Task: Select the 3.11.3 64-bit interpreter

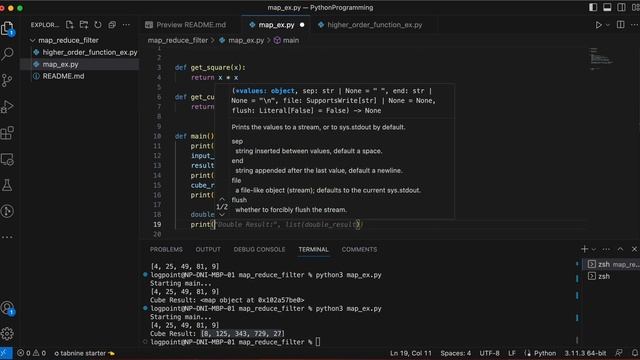Action: coord(585,353)
